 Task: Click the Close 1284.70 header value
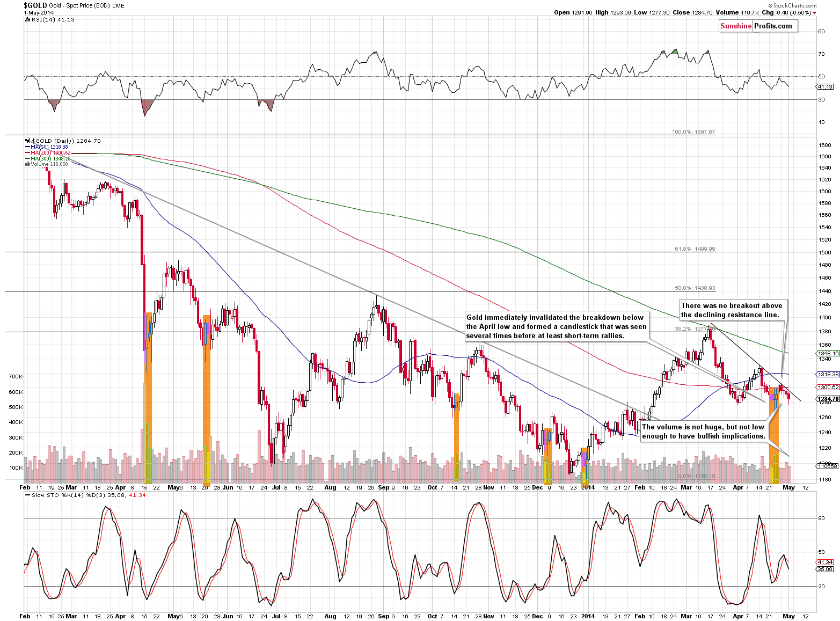click(x=691, y=12)
